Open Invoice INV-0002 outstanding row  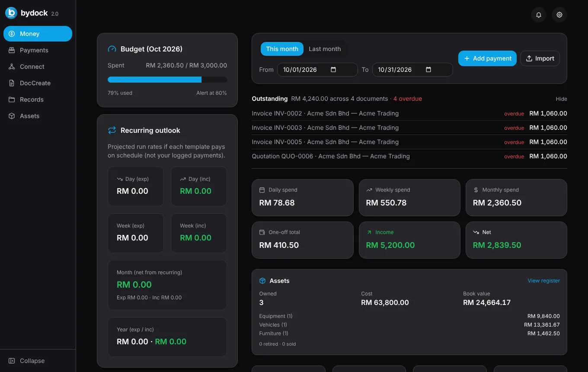pos(409,113)
